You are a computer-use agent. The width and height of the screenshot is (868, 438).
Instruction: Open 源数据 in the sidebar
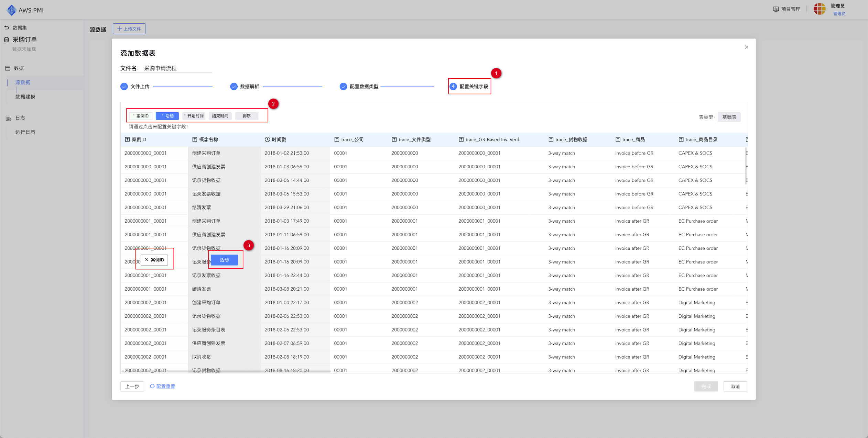tap(23, 82)
